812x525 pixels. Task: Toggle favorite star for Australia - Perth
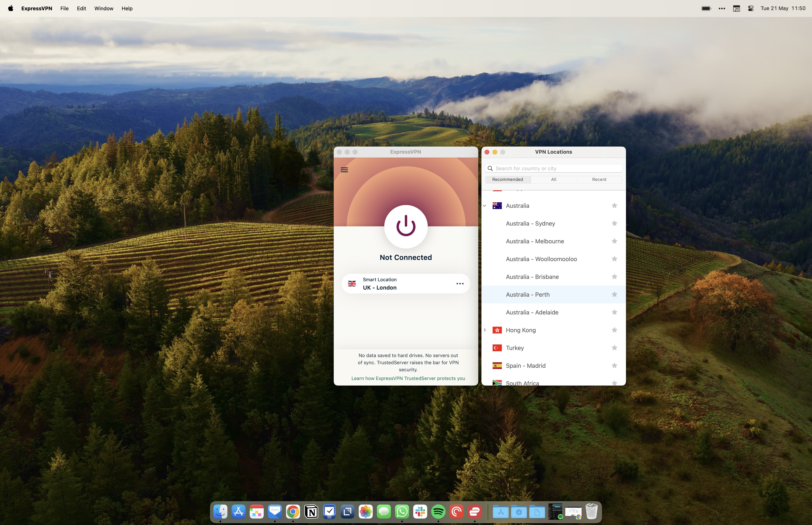614,294
